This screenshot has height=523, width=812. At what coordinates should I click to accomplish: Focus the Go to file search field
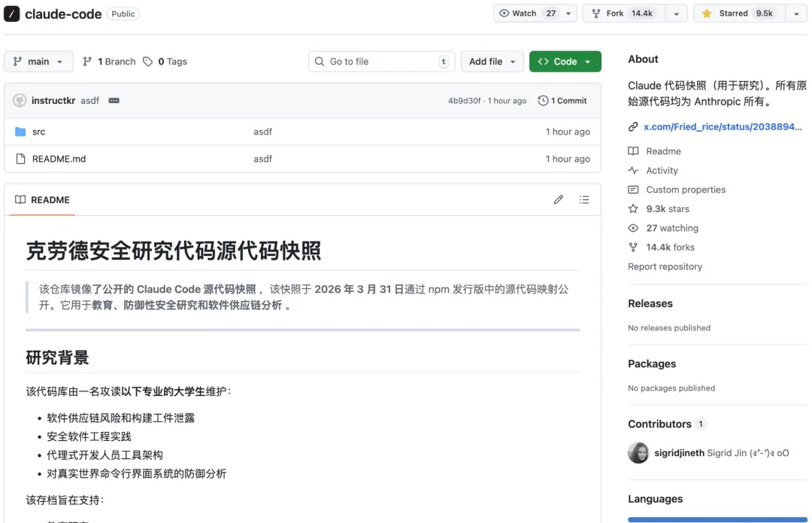(x=382, y=61)
